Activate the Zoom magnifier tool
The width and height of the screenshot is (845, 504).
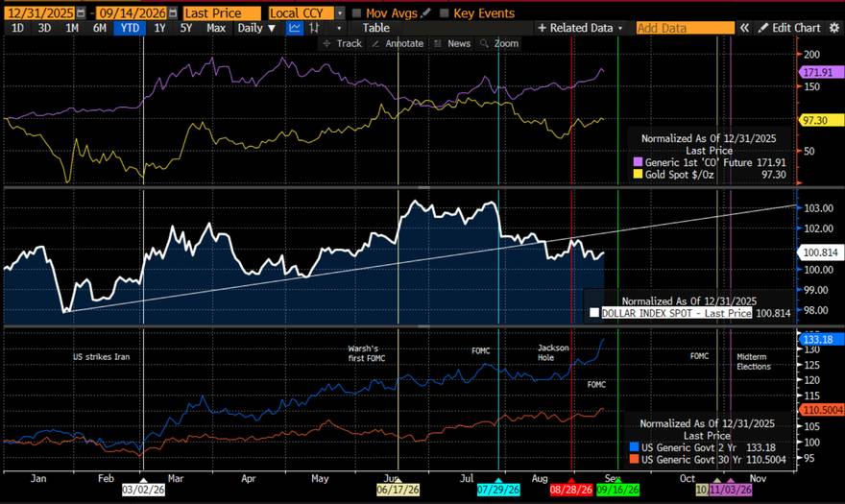point(499,43)
